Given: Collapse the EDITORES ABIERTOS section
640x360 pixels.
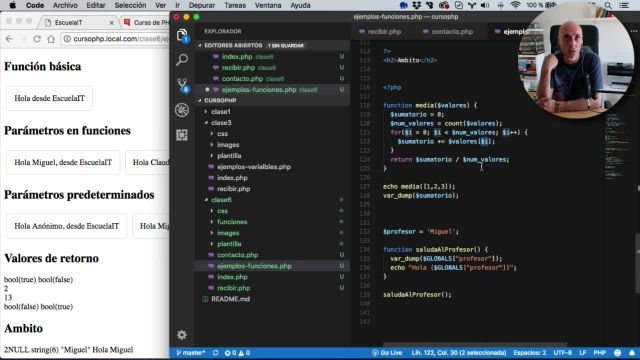Looking at the screenshot, I should point(233,45).
